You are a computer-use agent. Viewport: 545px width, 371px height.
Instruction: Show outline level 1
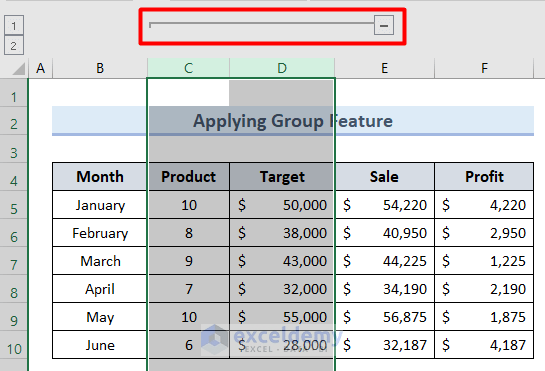pos(14,25)
